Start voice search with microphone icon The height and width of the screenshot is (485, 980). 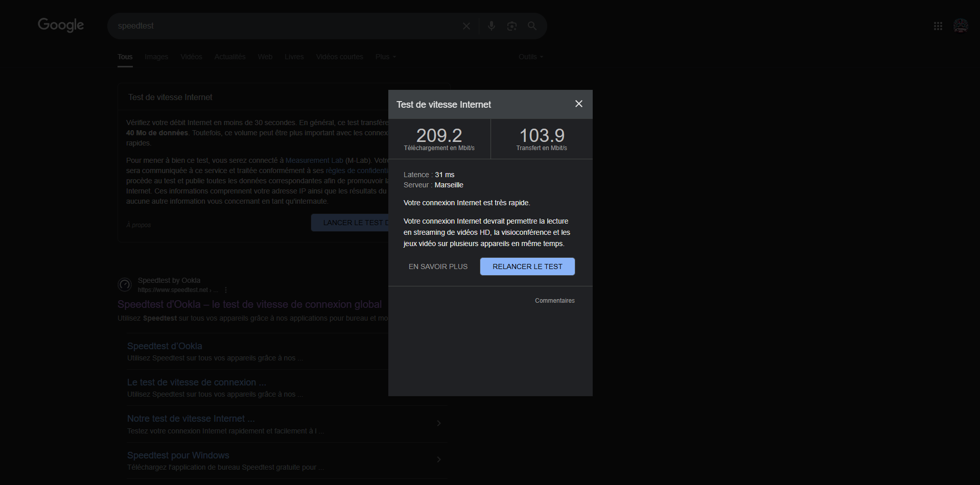491,26
